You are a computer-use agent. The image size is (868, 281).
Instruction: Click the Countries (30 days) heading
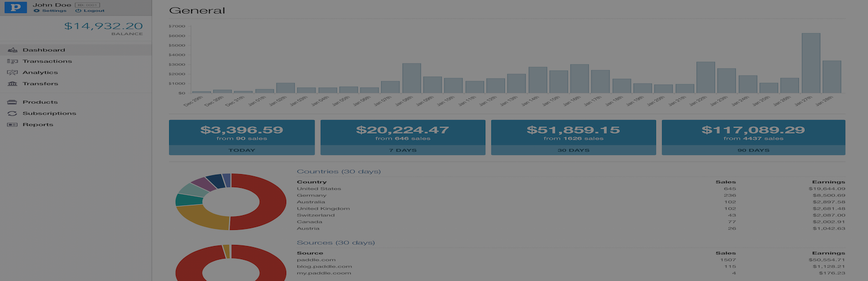coord(338,171)
